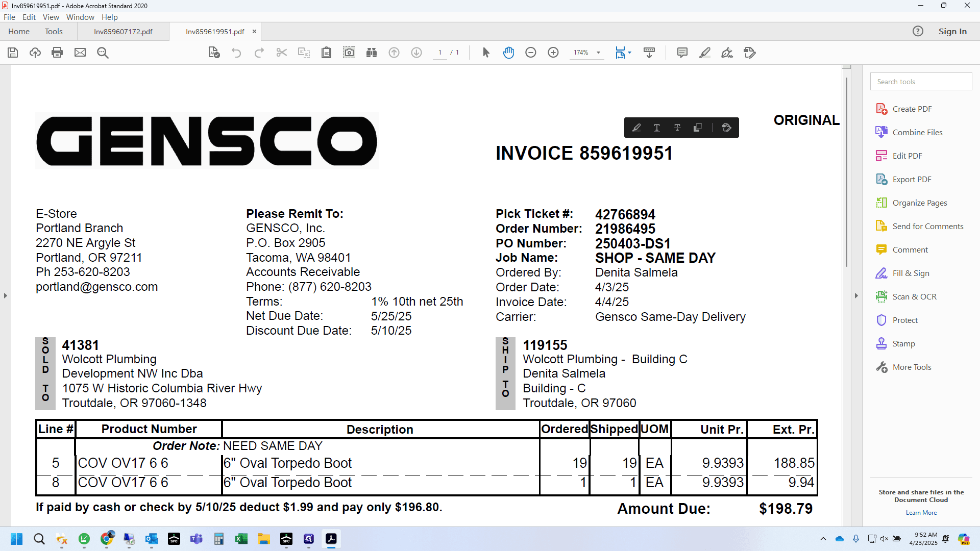Open Windows Start menu
This screenshot has height=551, width=980.
[17, 539]
